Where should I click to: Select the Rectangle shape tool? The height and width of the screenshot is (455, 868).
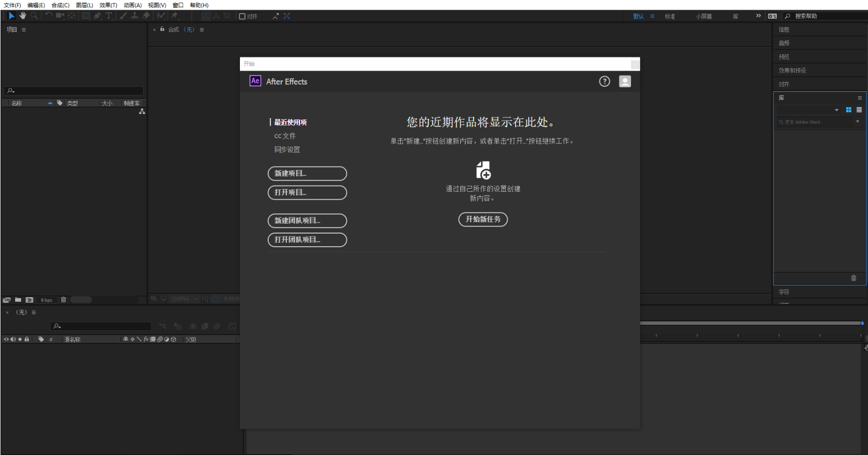tap(86, 16)
